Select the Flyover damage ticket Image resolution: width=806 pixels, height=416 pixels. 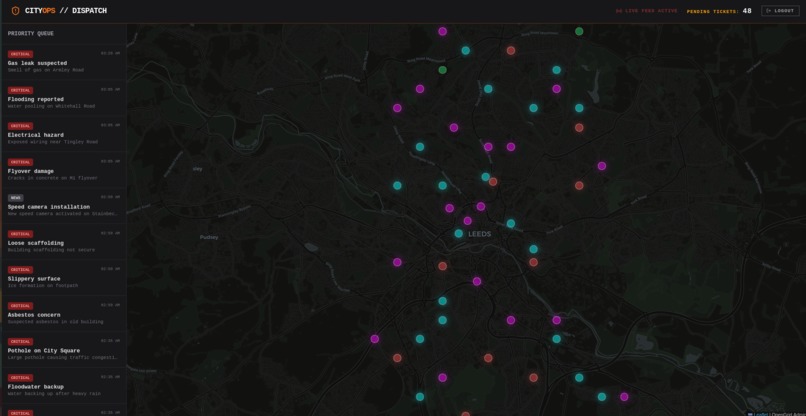(x=64, y=170)
